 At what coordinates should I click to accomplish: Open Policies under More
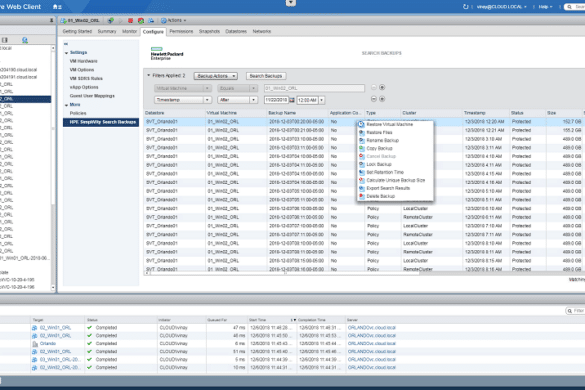[78, 113]
